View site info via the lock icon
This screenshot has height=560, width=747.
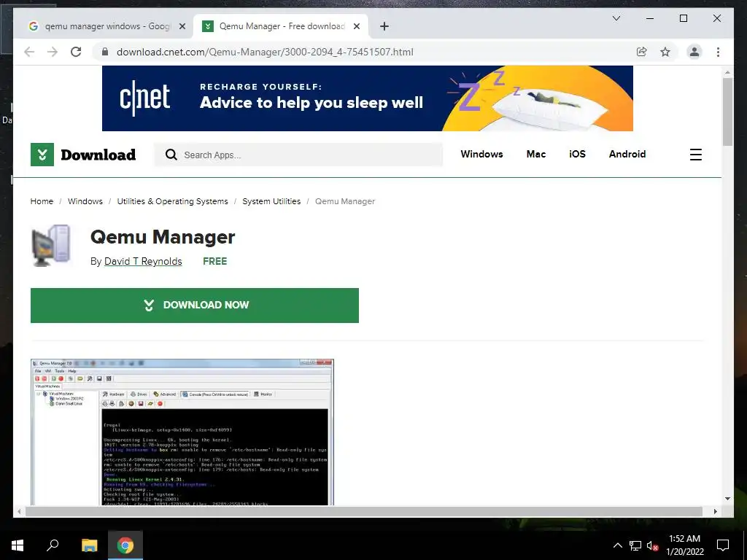click(x=105, y=52)
